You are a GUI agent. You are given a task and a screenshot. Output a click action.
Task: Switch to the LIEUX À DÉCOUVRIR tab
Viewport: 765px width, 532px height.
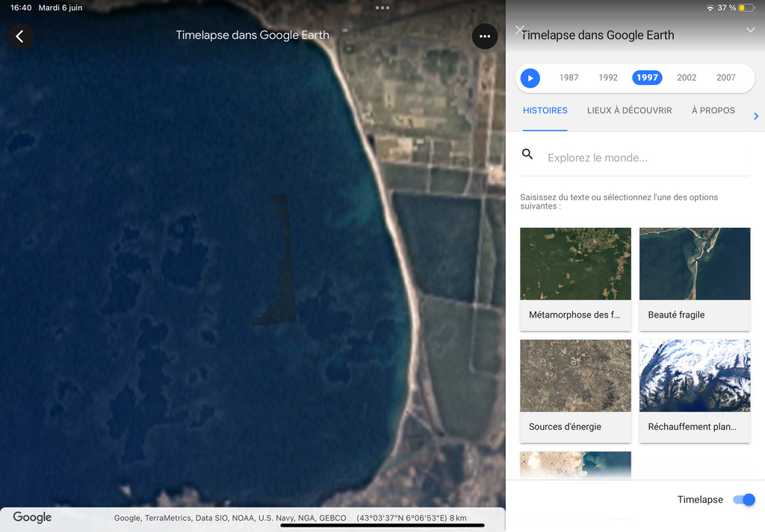pyautogui.click(x=629, y=111)
